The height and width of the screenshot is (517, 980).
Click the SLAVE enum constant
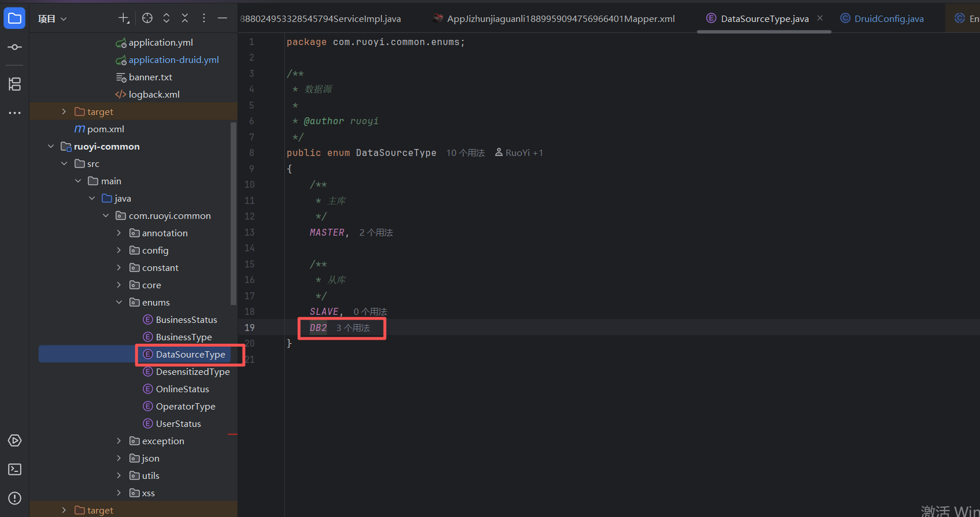pos(324,312)
